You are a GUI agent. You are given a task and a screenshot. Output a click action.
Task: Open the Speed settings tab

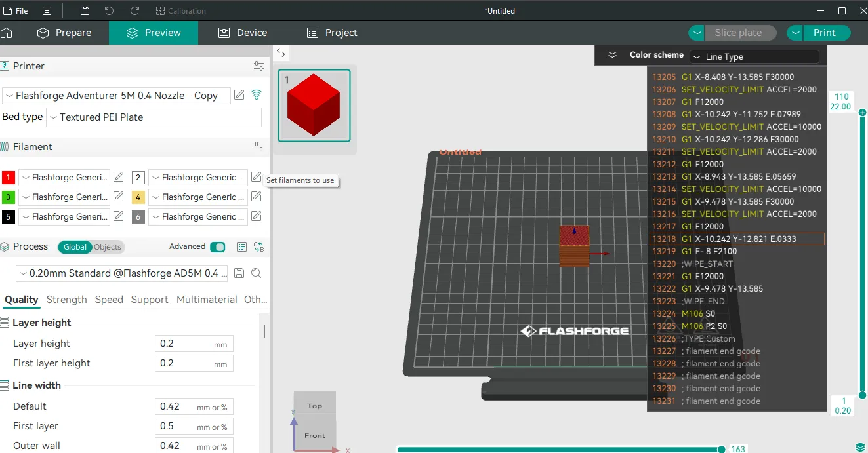[x=109, y=300]
